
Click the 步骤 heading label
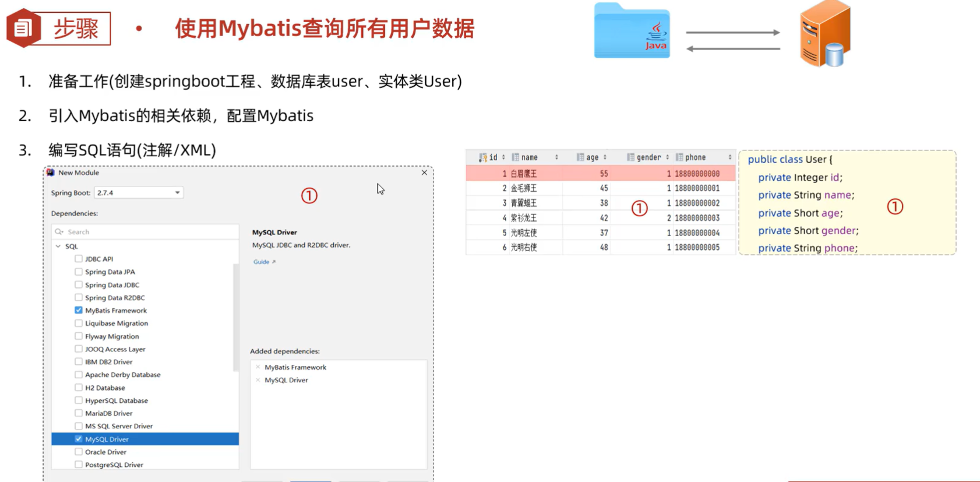tap(76, 28)
